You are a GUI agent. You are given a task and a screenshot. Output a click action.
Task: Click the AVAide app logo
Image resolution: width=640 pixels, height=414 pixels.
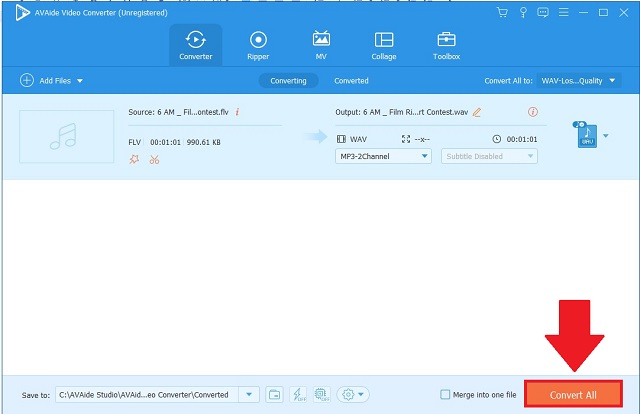pos(22,13)
